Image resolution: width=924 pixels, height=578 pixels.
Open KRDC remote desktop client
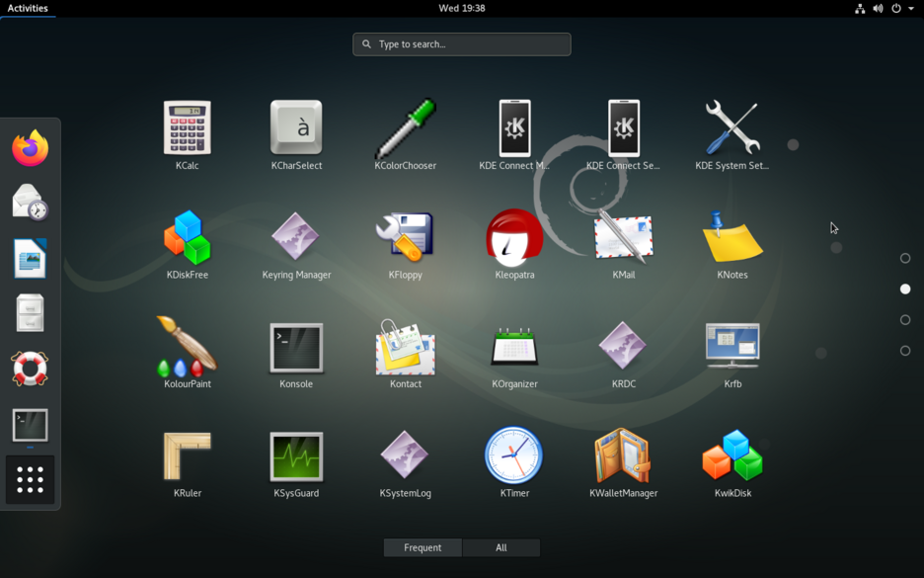[x=624, y=353]
